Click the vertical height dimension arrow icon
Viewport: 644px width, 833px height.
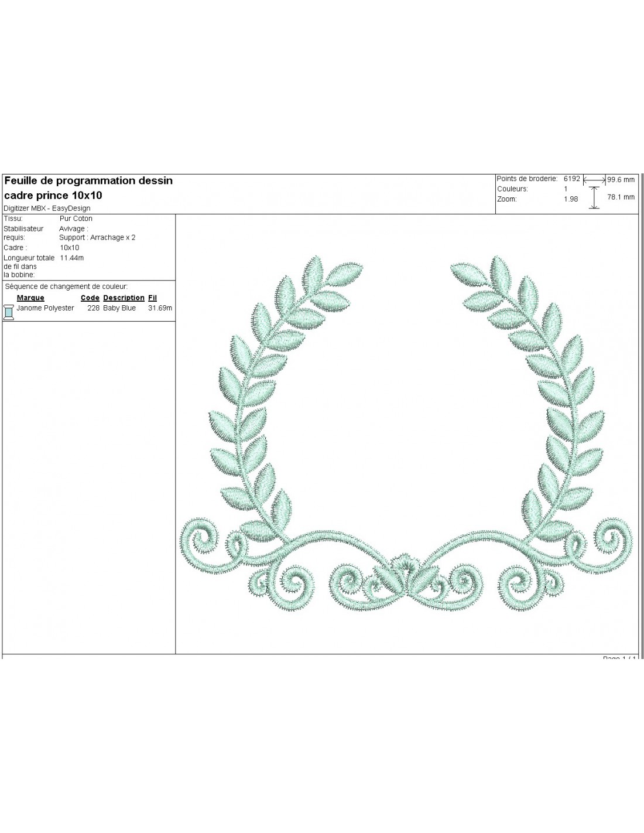594,198
